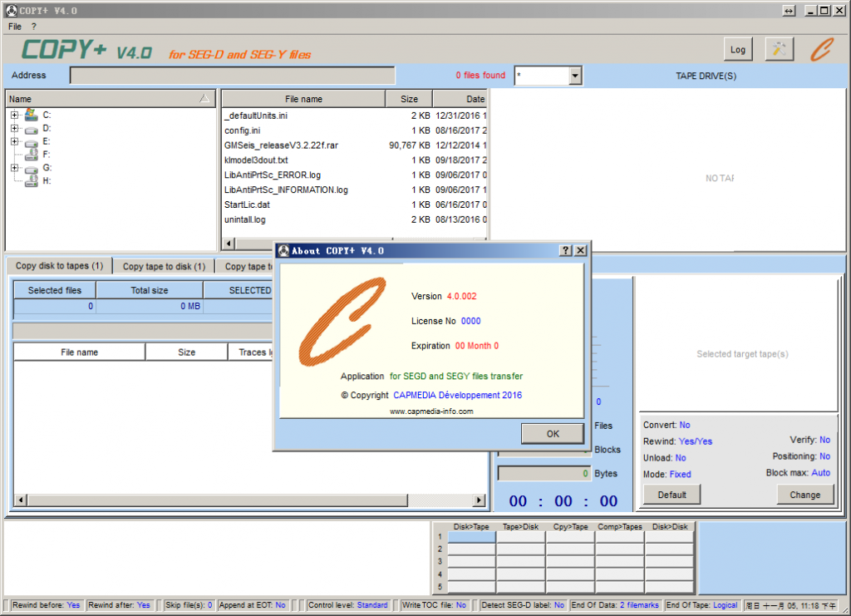Click the status bar date and time
This screenshot has height=616, width=851.
click(x=791, y=605)
